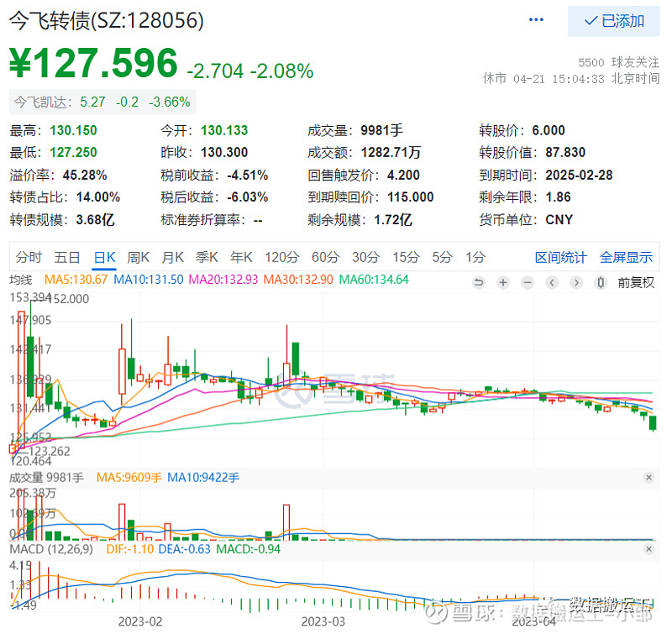The image size is (672, 634).
Task: Zoom in the K-line chart
Action: (x=503, y=283)
